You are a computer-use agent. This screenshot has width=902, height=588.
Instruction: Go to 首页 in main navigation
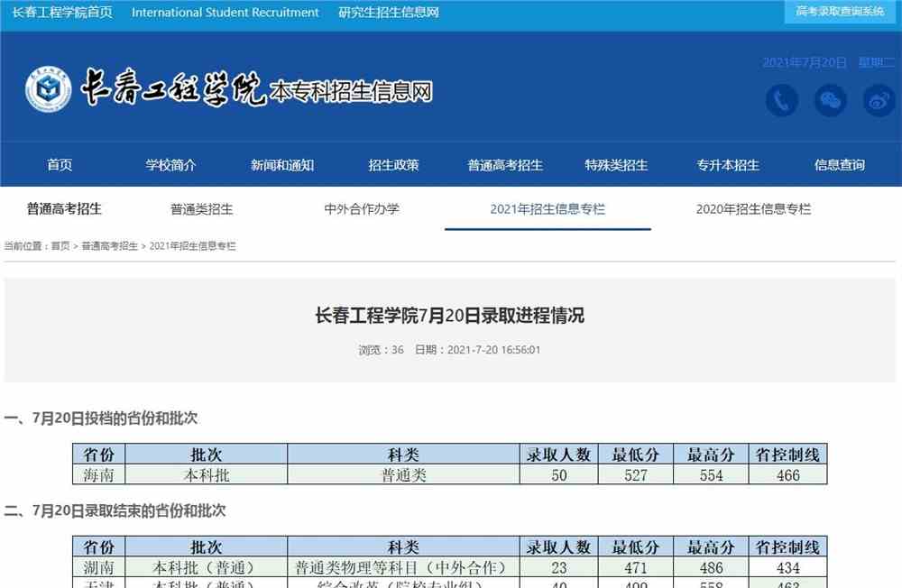click(60, 165)
